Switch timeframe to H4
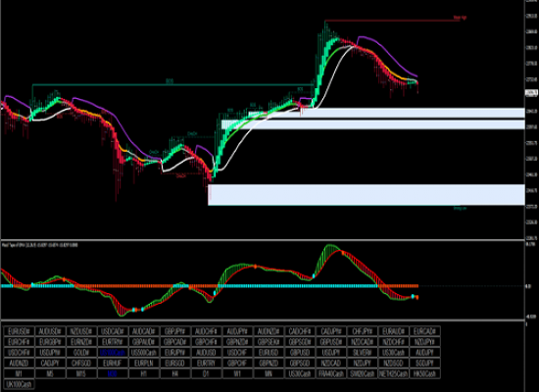This screenshot has width=539, height=392. 174,373
